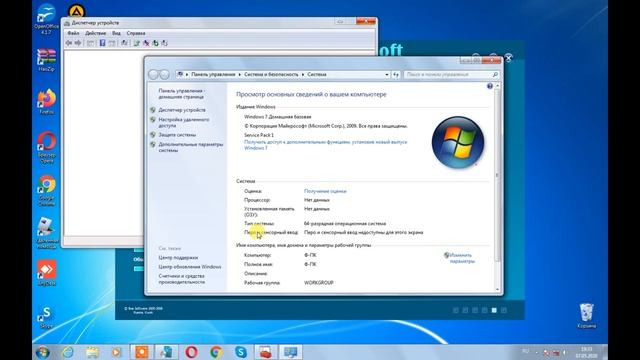Viewport: 640px width, 360px height.
Task: Open Панель управления - домашняя страница link
Action: point(182,94)
